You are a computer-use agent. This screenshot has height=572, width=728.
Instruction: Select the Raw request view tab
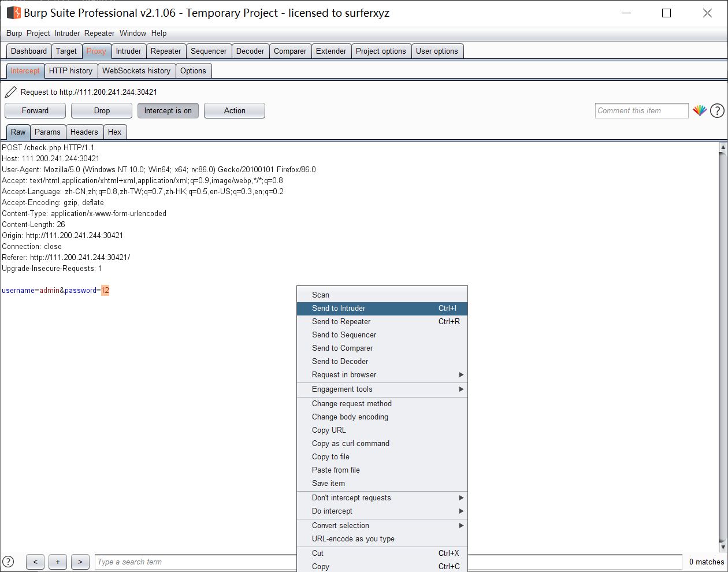18,132
